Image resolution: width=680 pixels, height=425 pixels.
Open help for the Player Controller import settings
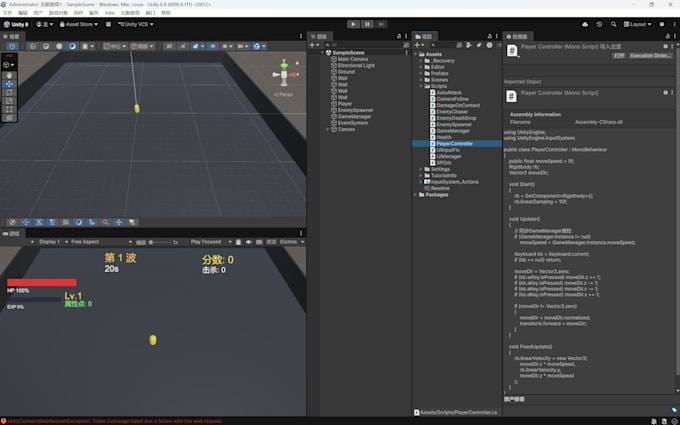pyautogui.click(x=665, y=46)
